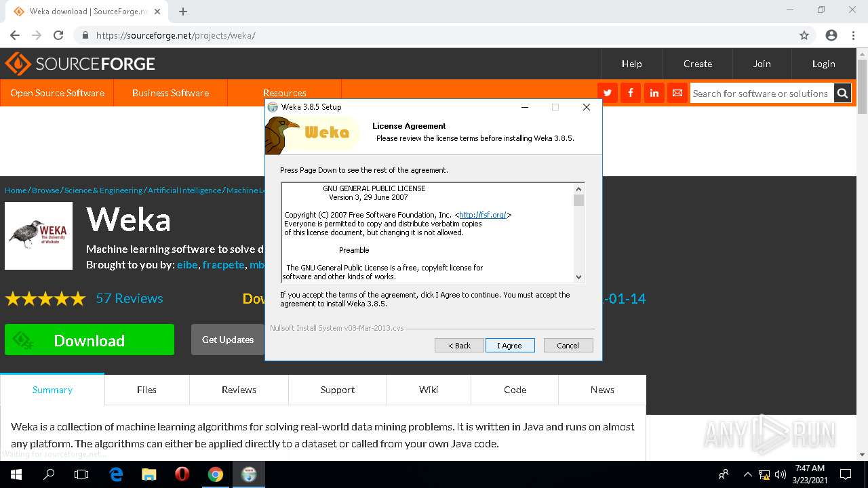Viewport: 868px width, 488px height.
Task: Open Task View on taskbar
Action: (x=81, y=474)
